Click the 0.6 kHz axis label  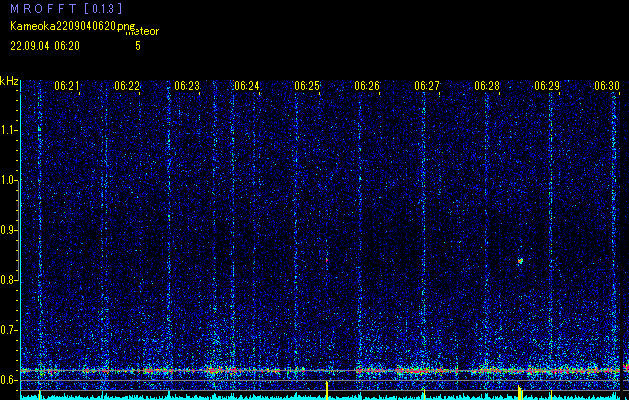9,380
